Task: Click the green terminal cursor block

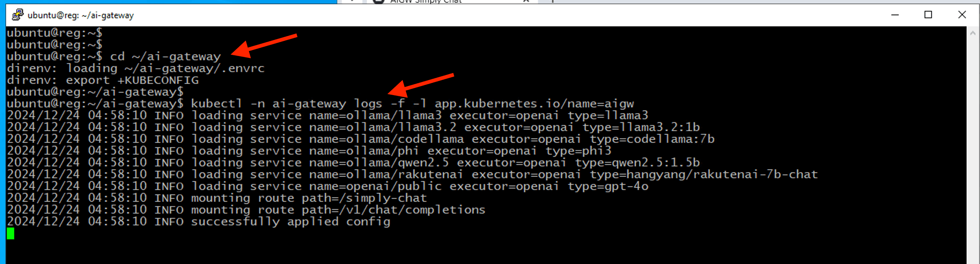Action: (x=11, y=233)
